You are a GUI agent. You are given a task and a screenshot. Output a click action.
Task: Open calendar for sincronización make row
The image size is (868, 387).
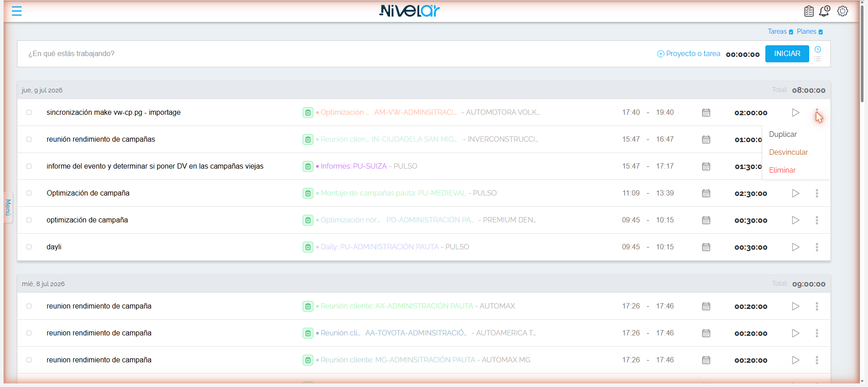click(x=706, y=113)
